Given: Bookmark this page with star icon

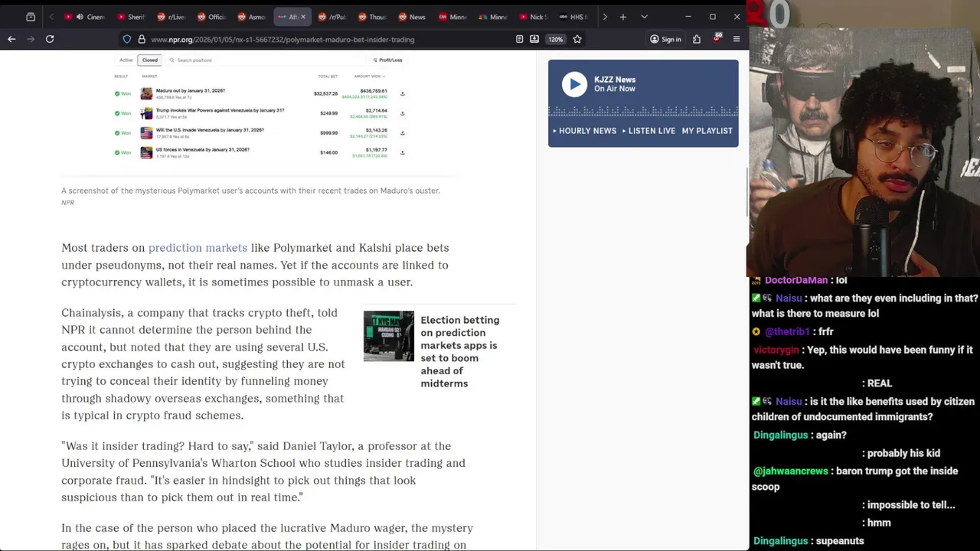Looking at the screenshot, I should [577, 39].
